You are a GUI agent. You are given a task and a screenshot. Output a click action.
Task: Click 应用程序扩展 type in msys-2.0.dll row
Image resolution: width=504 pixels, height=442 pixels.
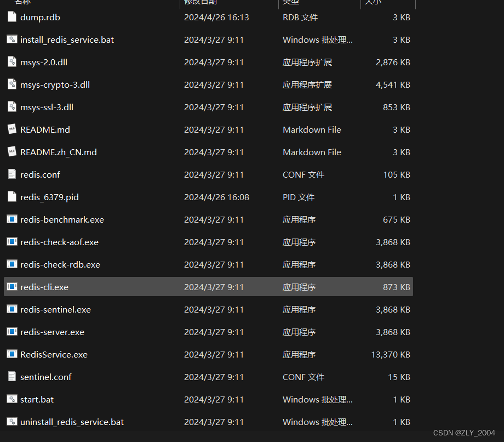click(307, 63)
